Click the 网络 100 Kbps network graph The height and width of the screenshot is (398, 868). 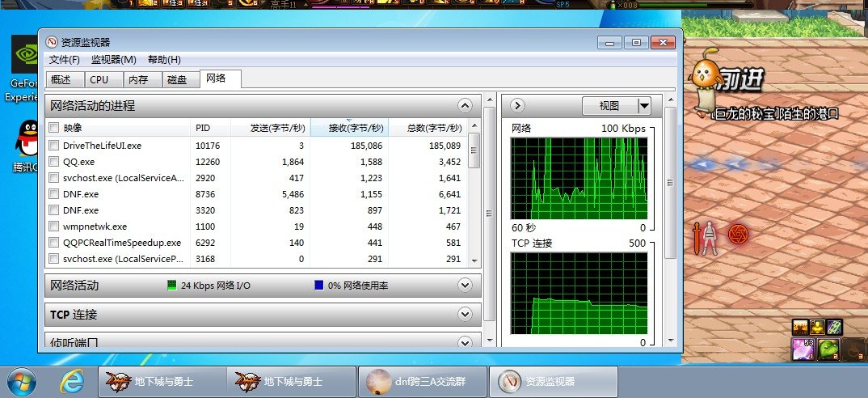pyautogui.click(x=579, y=179)
